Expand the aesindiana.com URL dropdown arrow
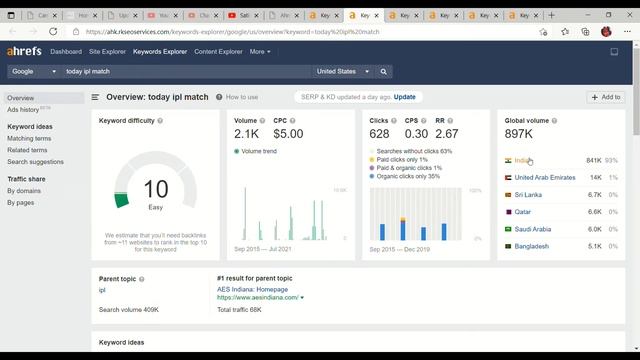 tap(302, 298)
